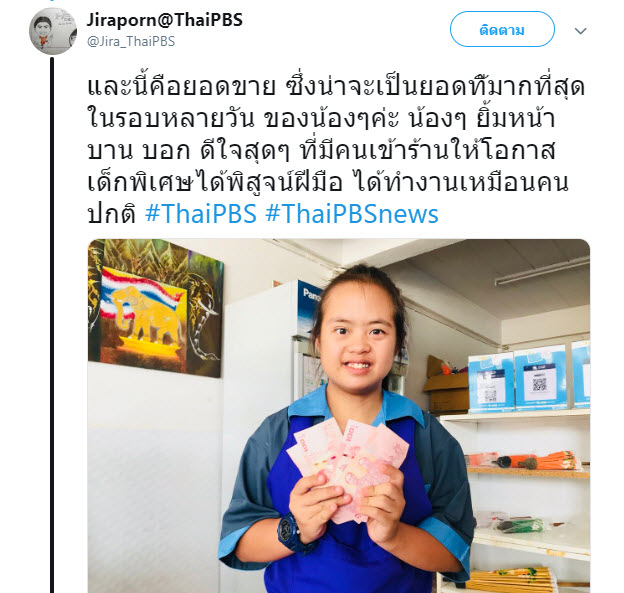The height and width of the screenshot is (593, 624).
Task: Click the ติดตาม follow button
Action: point(502,29)
